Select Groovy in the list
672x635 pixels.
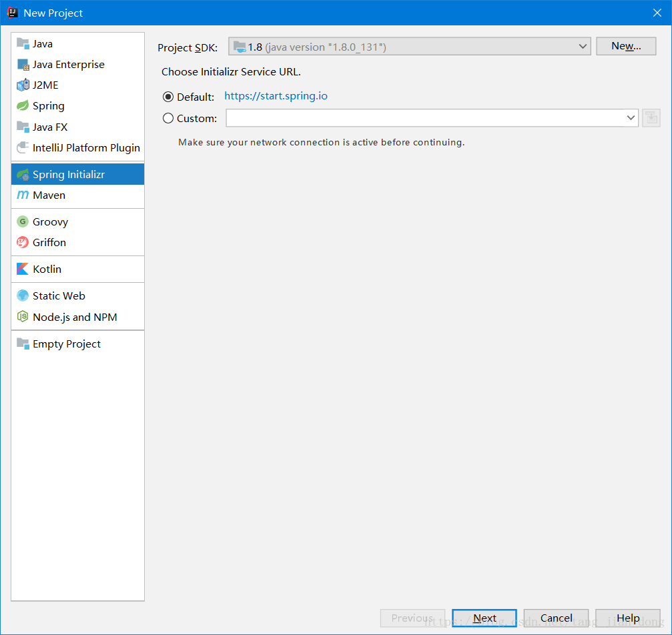tap(77, 221)
